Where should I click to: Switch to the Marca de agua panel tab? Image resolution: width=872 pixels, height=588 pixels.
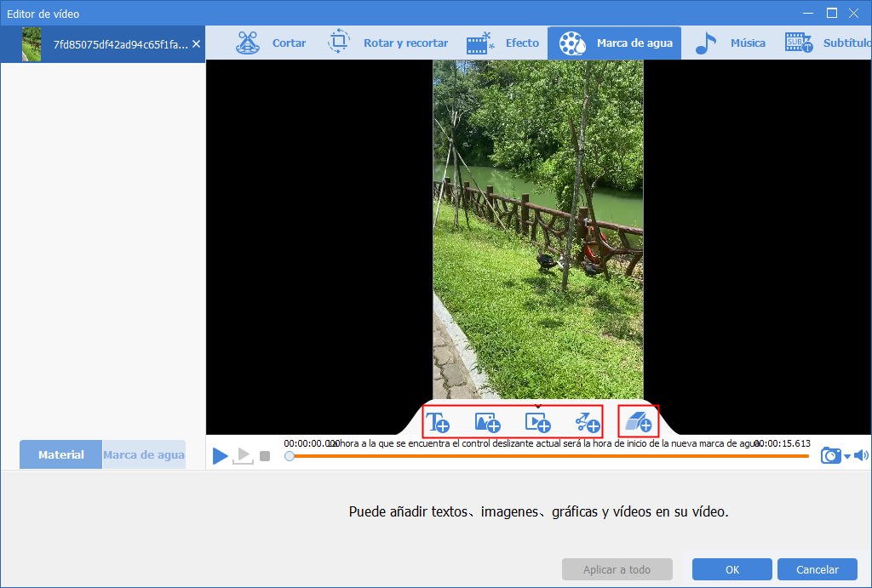[143, 454]
